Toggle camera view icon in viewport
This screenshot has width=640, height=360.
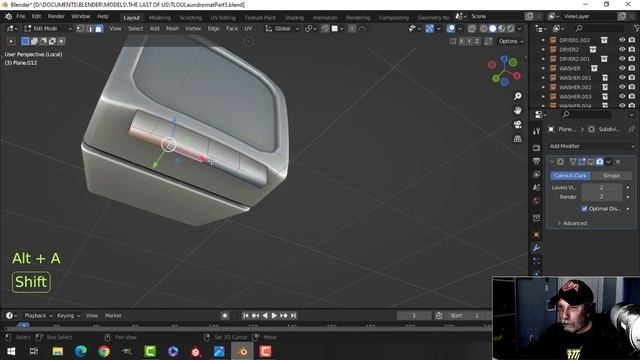point(518,124)
